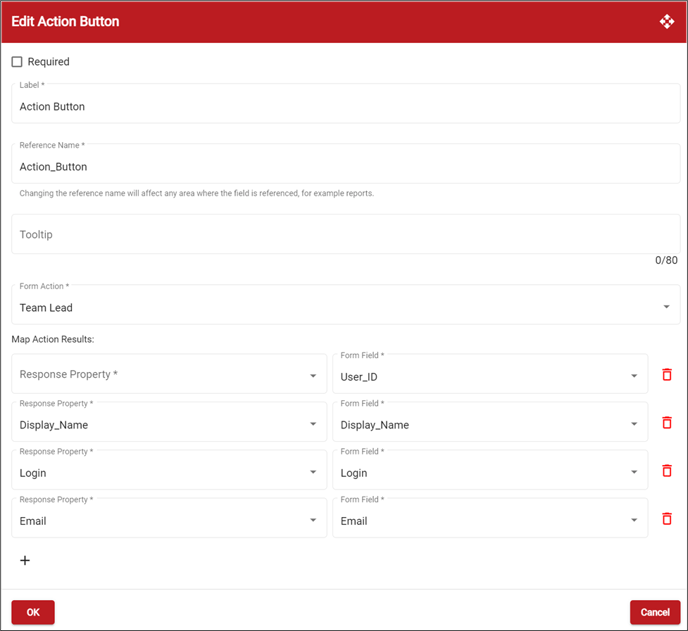The image size is (688, 631).
Task: Click the Tooltip input field
Action: tap(346, 234)
